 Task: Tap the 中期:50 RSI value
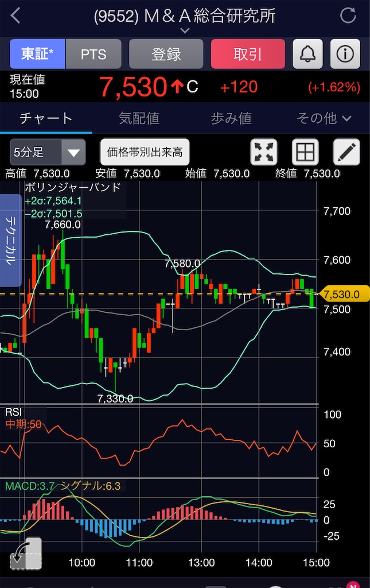tap(23, 424)
